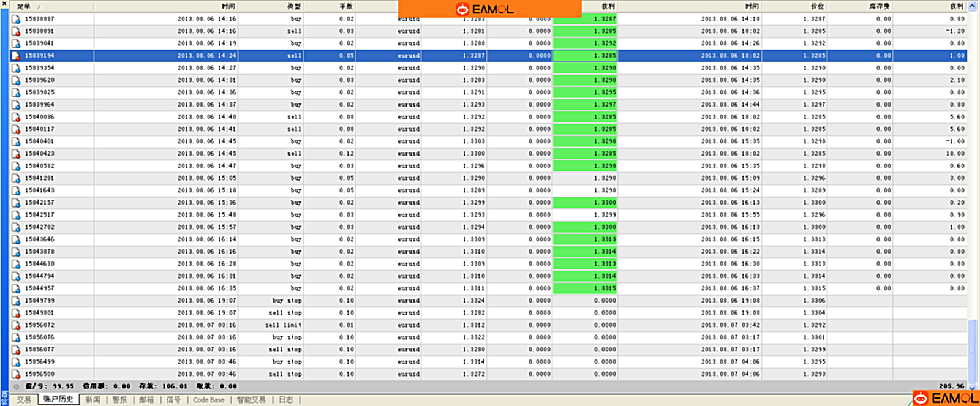This screenshot has height=406, width=980.
Task: Close the terminal panel with the X icon
Action: (4, 5)
